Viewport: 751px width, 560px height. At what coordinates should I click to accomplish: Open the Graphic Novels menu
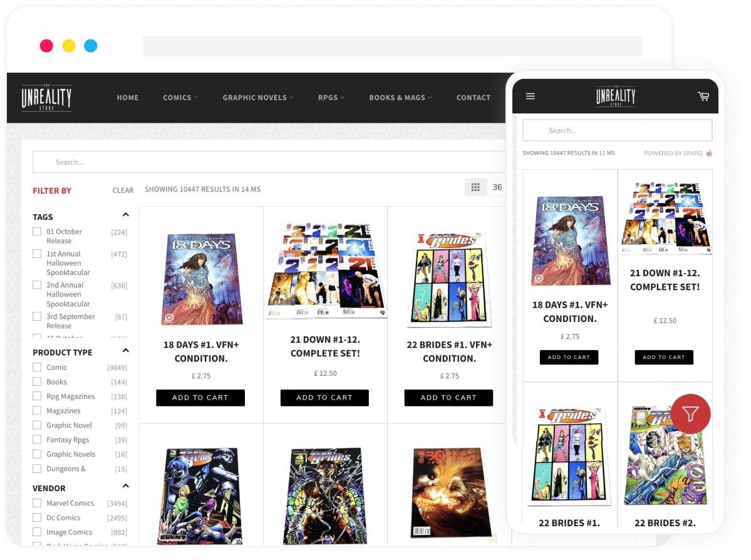[x=258, y=98]
